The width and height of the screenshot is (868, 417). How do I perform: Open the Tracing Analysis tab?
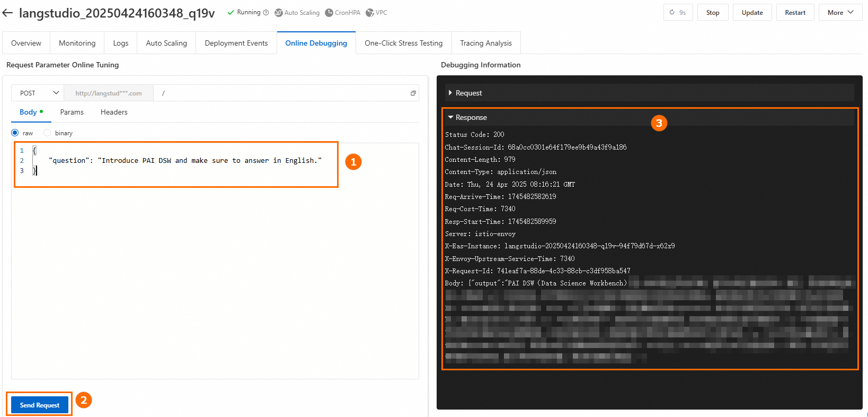(486, 43)
